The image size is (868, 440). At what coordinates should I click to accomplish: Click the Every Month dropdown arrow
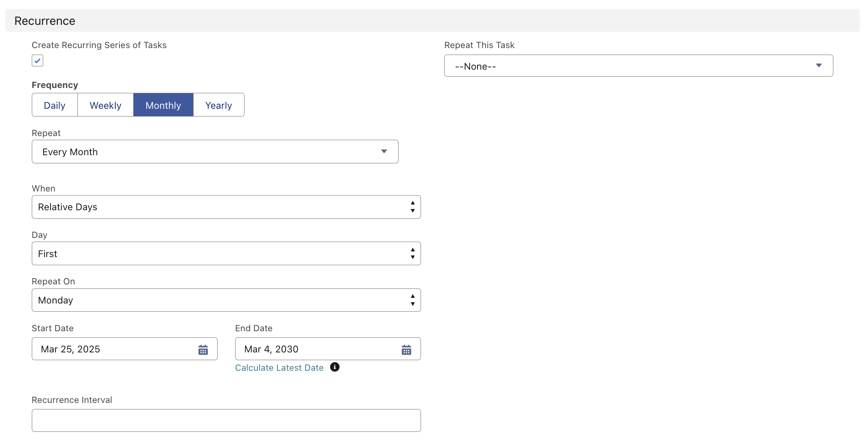click(x=384, y=152)
